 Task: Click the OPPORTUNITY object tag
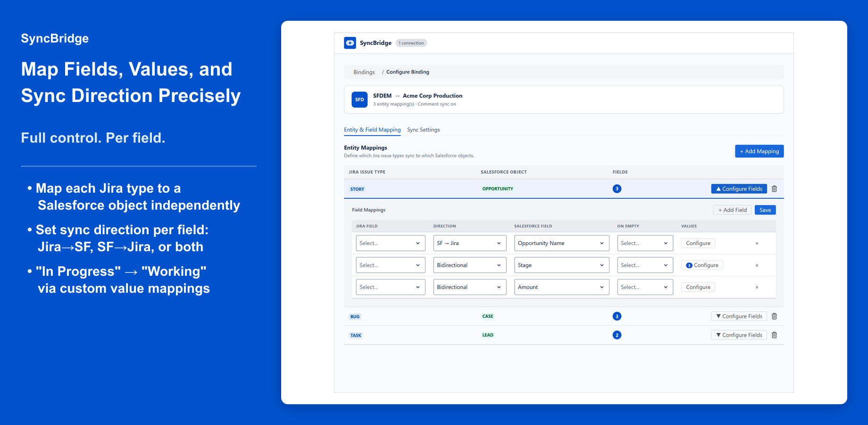[498, 189]
